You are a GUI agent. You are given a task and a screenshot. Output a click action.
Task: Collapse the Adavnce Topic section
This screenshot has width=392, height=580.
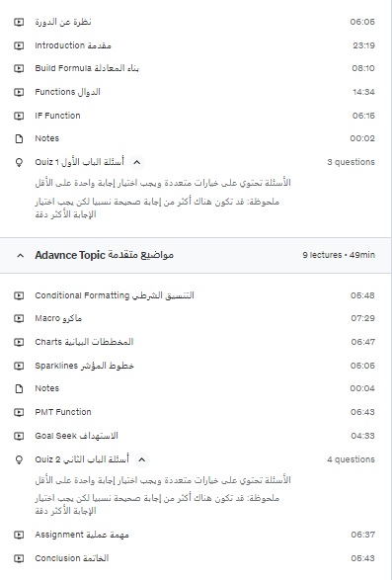[x=21, y=255]
